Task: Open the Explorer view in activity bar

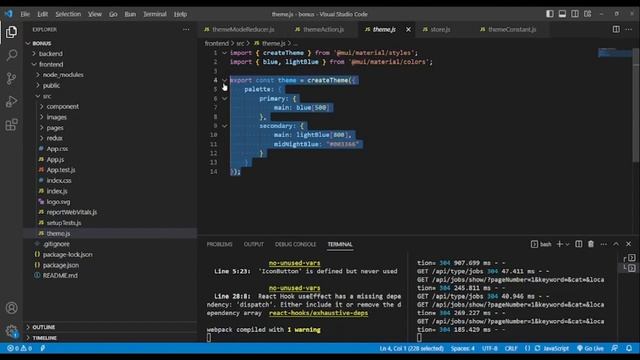Action: (x=11, y=32)
